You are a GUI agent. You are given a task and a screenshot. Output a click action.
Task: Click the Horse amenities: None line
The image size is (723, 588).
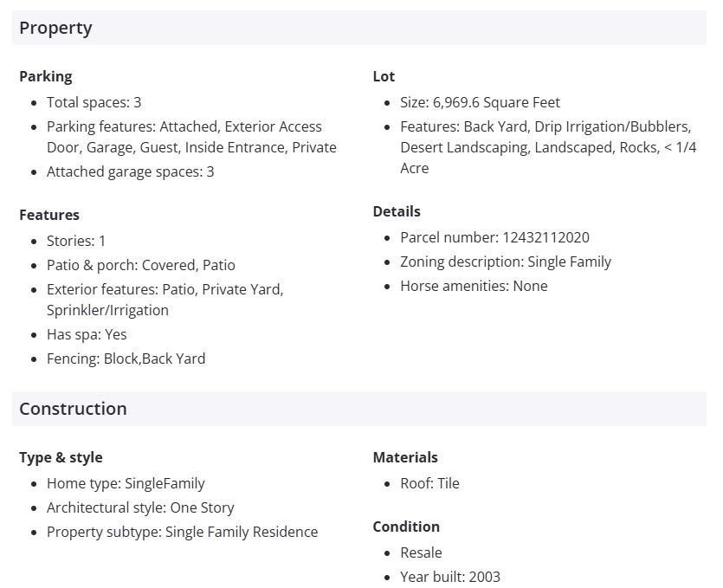point(474,286)
